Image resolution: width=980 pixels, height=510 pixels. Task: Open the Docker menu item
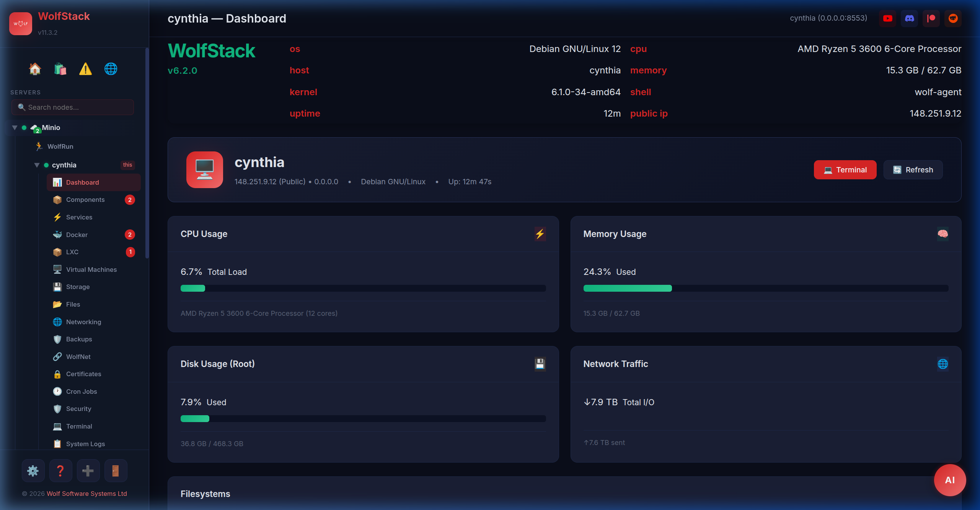[93, 235]
